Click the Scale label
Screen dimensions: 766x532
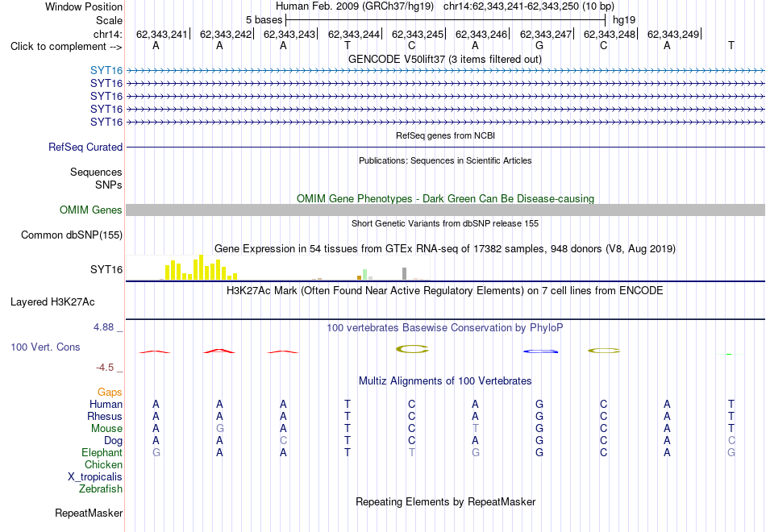(110, 20)
